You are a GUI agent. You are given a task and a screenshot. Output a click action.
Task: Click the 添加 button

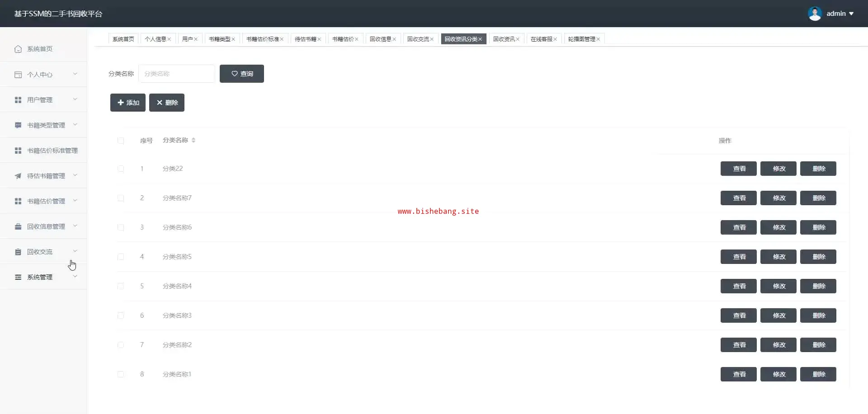click(128, 103)
